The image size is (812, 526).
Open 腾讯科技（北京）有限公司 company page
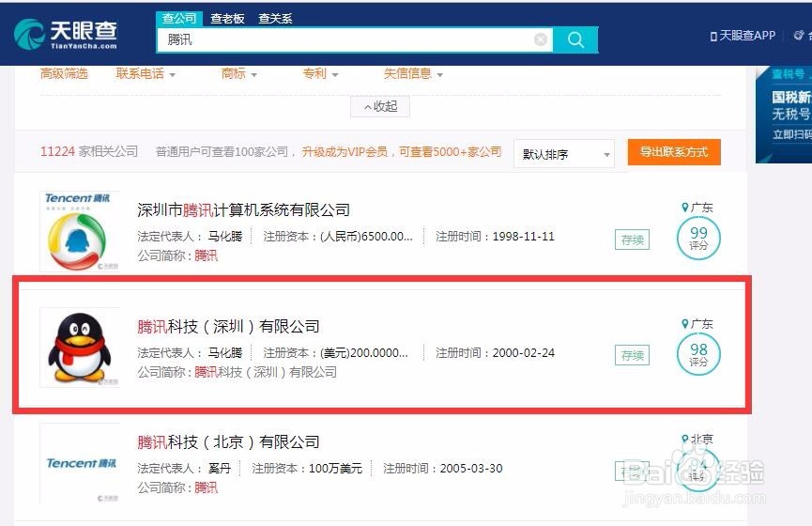[x=228, y=442]
